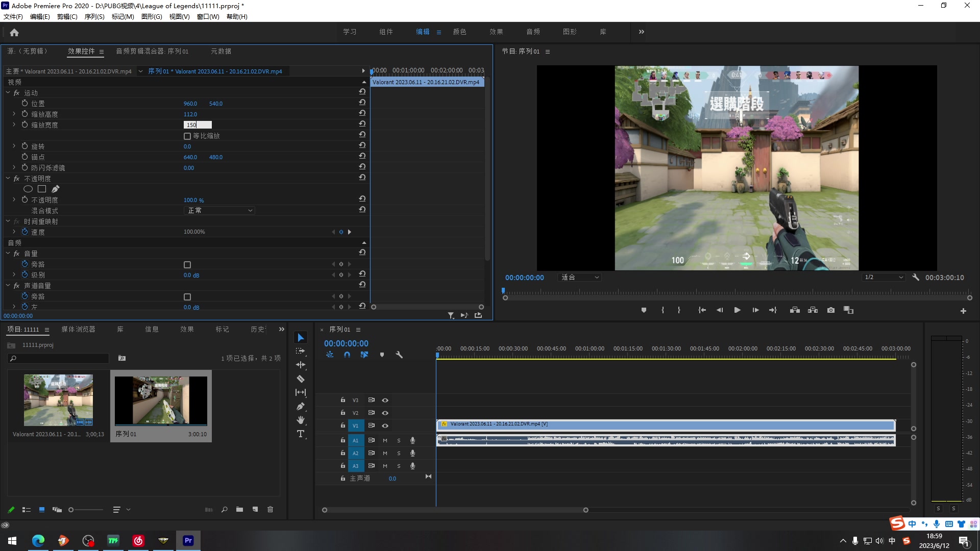Delete selected item with trash icon
The image size is (980, 551).
coord(271,509)
